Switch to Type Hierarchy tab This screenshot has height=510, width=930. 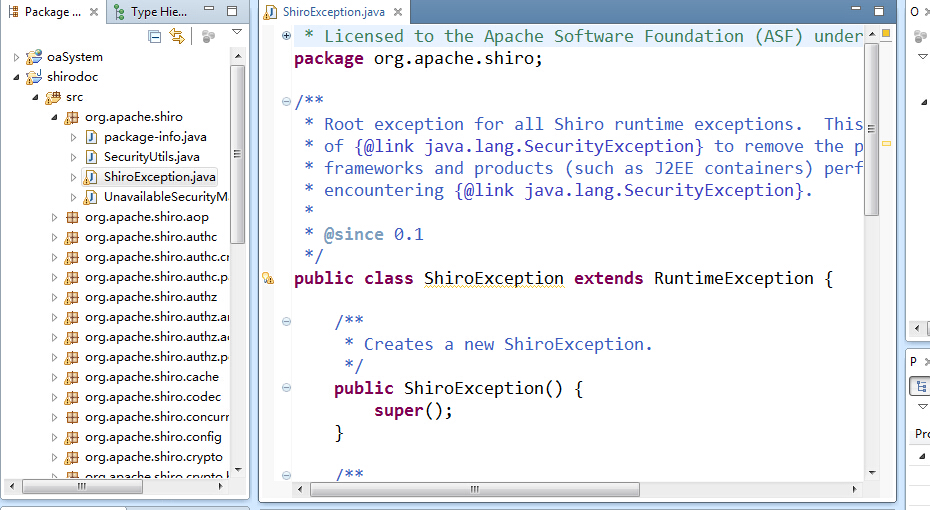tap(151, 12)
